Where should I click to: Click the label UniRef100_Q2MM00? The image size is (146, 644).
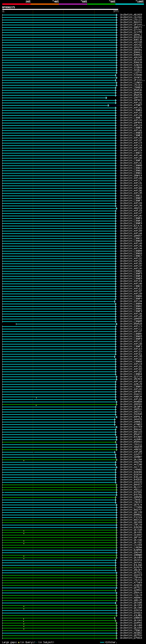pyautogui.click(x=131, y=590)
